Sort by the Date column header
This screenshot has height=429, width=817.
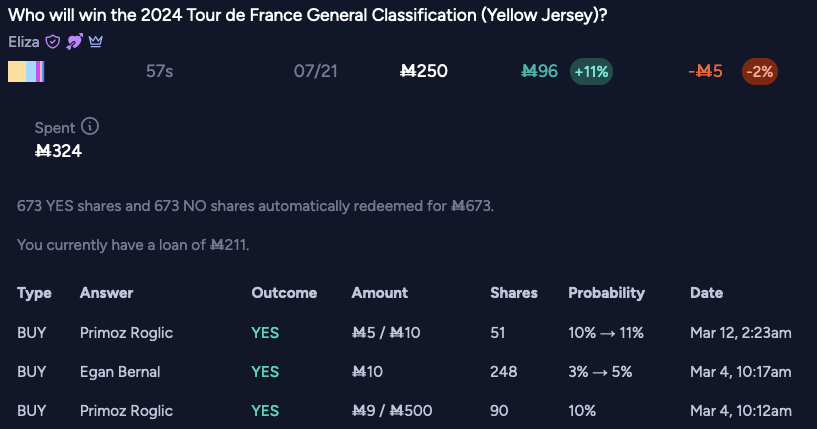coord(707,293)
